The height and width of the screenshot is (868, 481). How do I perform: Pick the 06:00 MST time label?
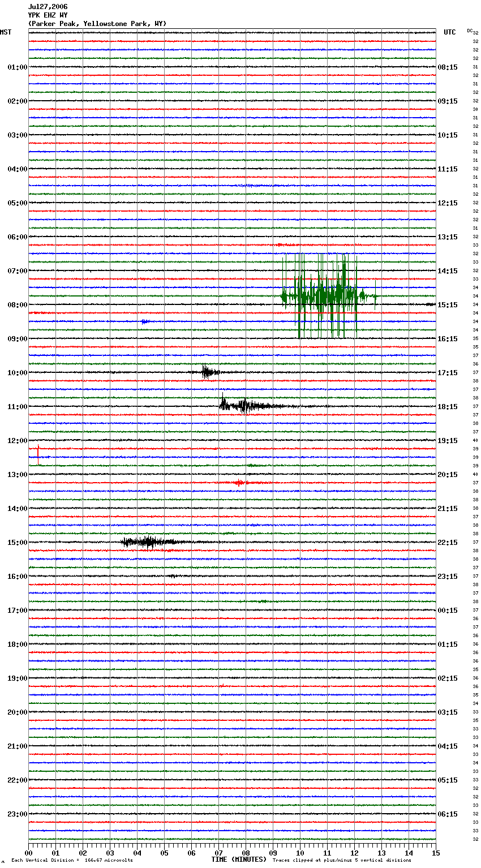click(18, 237)
